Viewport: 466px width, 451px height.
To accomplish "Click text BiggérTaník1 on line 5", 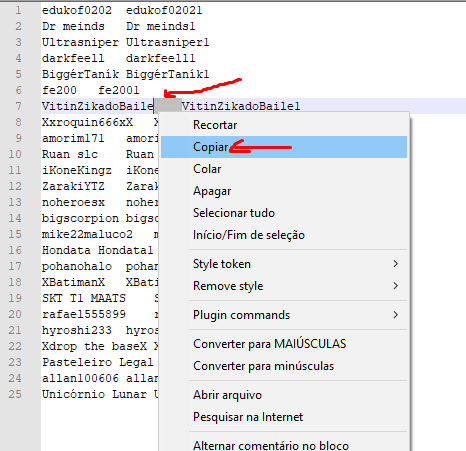I will [x=168, y=74].
